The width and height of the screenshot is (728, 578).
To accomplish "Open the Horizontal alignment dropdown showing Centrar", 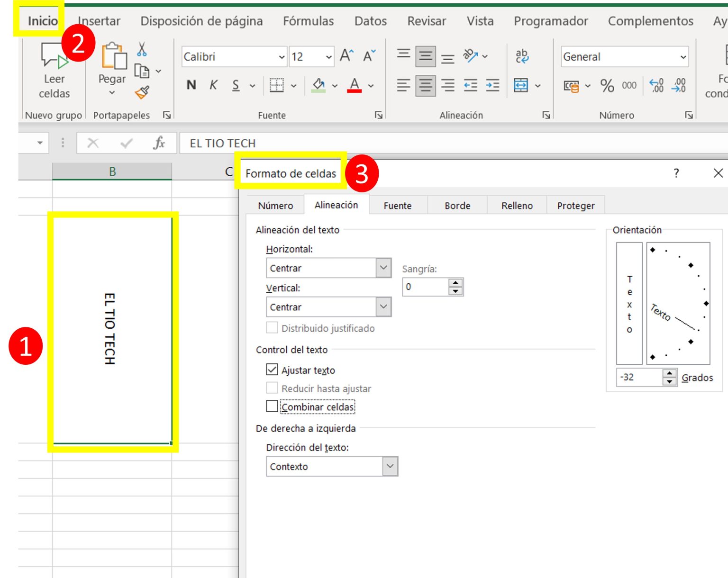I will click(x=382, y=268).
